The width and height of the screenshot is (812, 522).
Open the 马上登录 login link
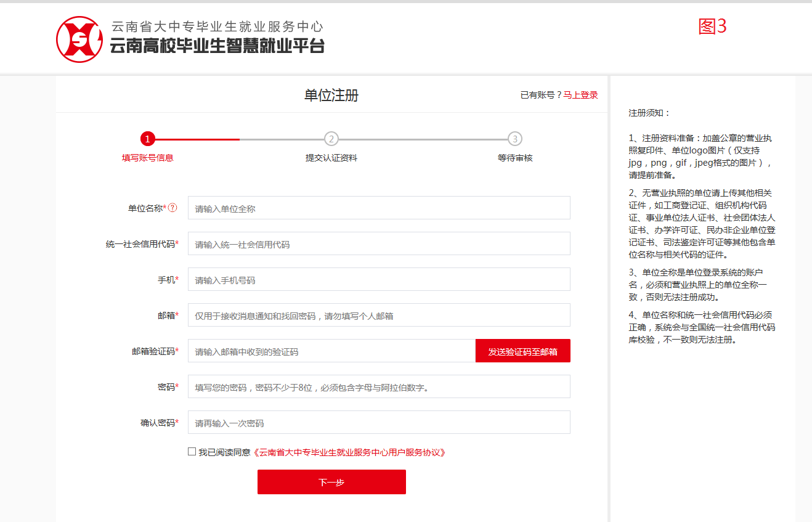(x=580, y=95)
